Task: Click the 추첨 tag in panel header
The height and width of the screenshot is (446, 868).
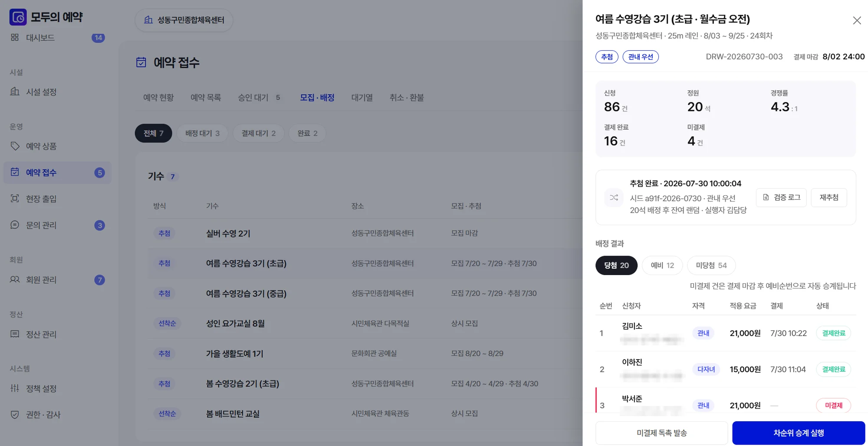Action: tap(607, 57)
